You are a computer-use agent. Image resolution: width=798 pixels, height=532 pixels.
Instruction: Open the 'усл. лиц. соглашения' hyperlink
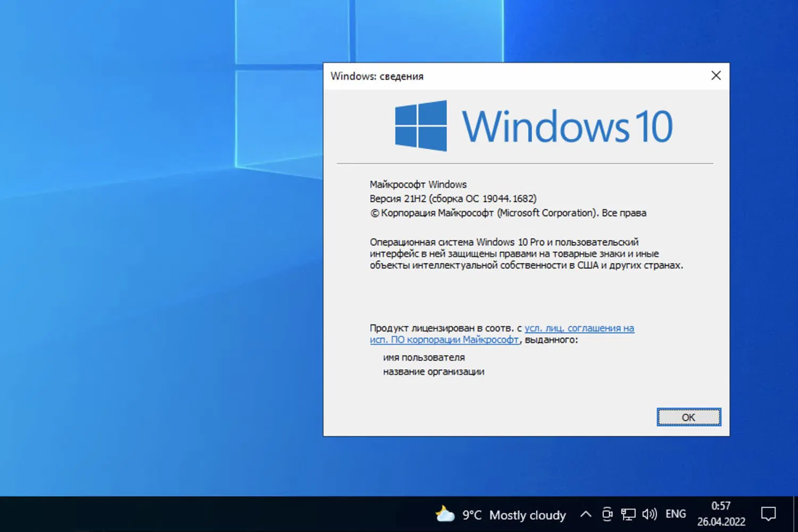[579, 328]
